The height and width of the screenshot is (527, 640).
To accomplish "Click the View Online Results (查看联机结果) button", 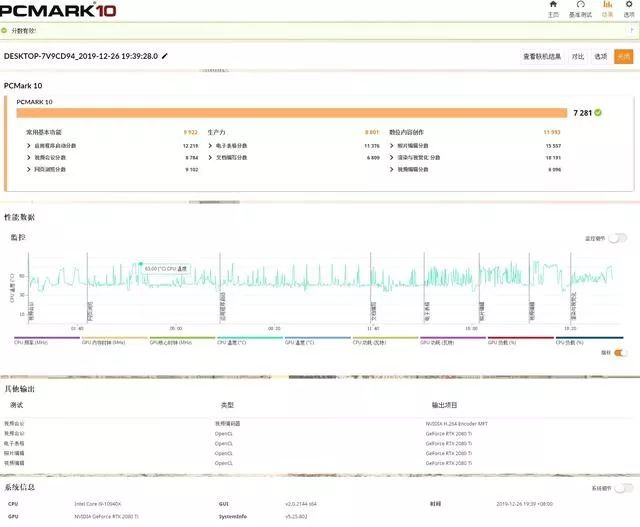I will click(542, 56).
